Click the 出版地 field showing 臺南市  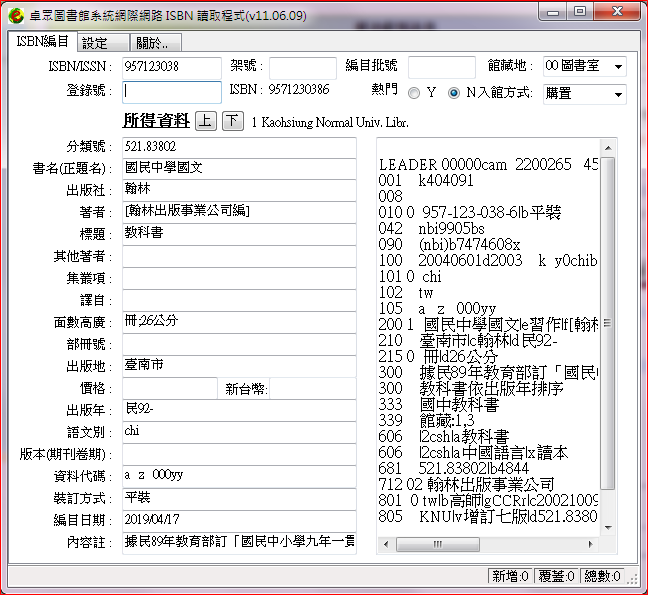pos(239,367)
